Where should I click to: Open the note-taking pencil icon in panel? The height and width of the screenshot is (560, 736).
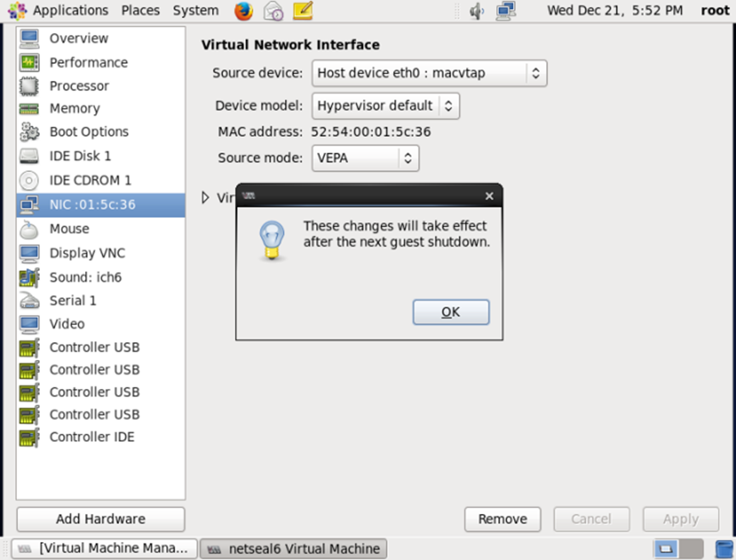303,11
